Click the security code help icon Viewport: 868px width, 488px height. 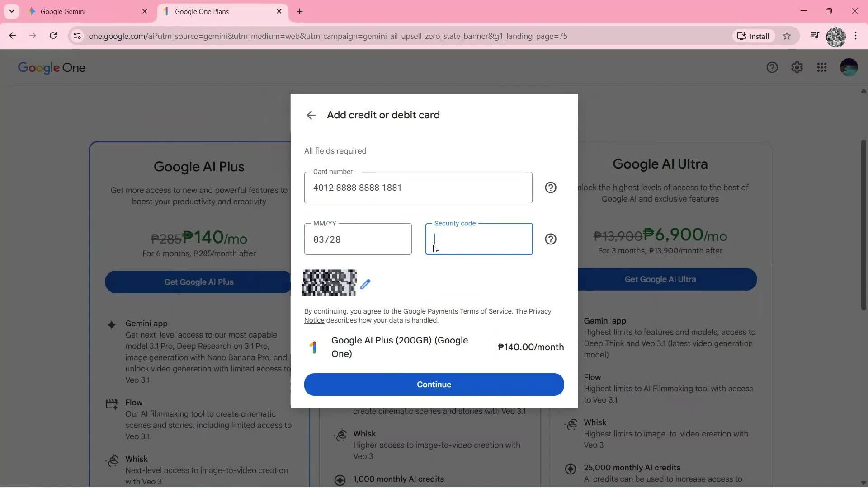[x=550, y=239]
